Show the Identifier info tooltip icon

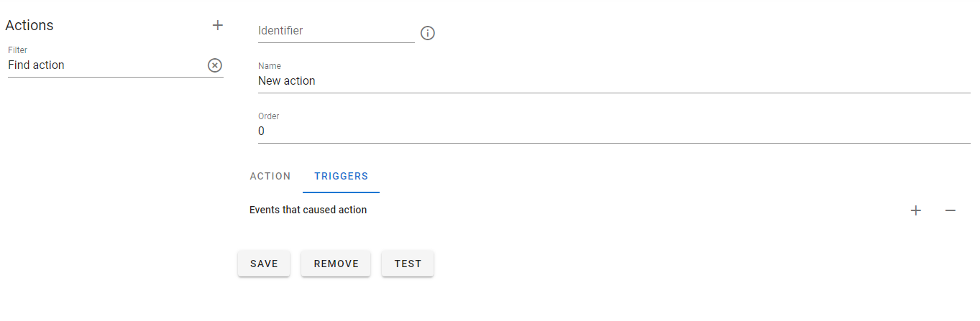point(428,33)
